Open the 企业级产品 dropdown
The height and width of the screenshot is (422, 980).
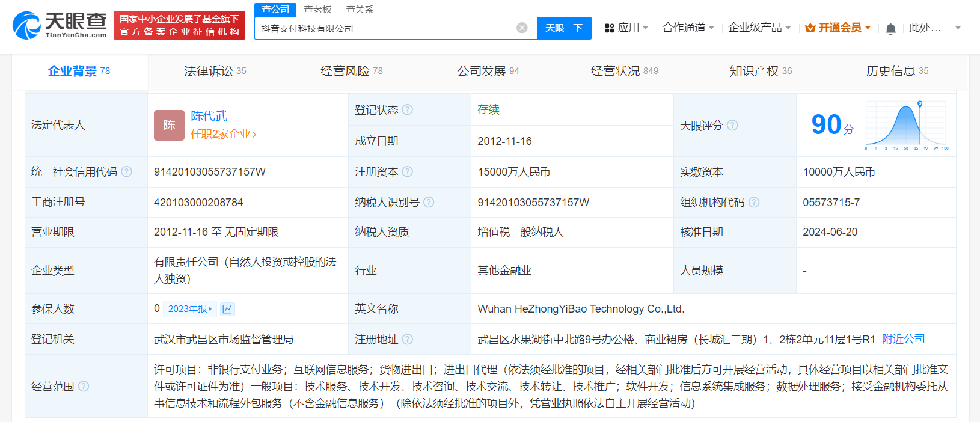click(x=759, y=28)
